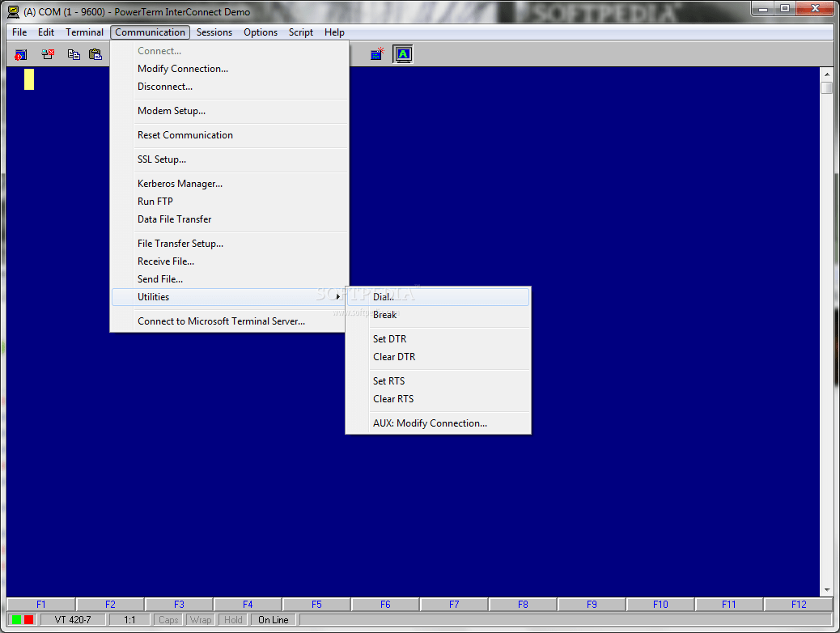Open SSL Setup...
This screenshot has height=633, width=840.
click(229, 159)
